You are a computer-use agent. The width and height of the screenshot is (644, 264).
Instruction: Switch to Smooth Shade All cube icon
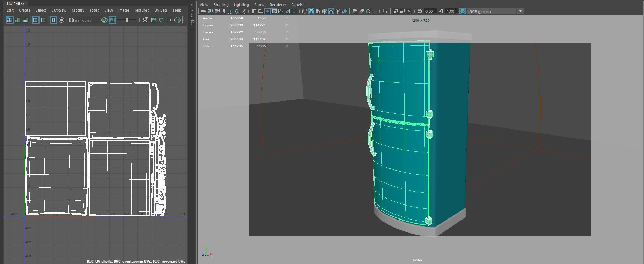311,11
